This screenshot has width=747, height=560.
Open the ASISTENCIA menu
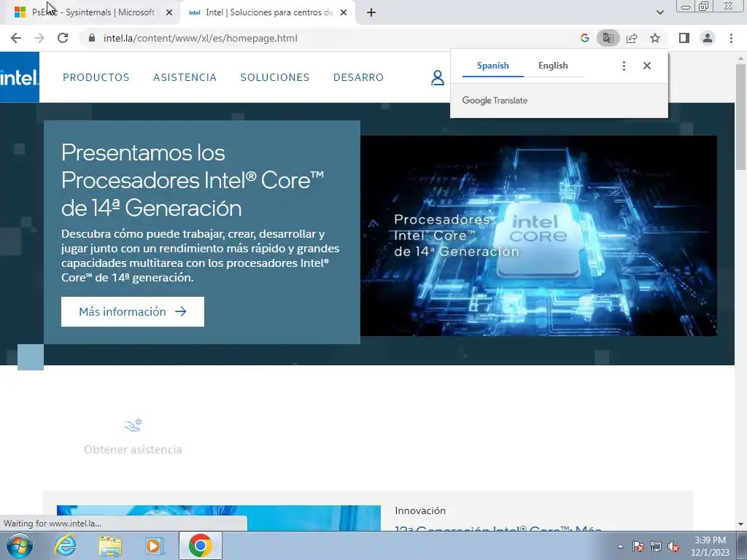pyautogui.click(x=185, y=77)
